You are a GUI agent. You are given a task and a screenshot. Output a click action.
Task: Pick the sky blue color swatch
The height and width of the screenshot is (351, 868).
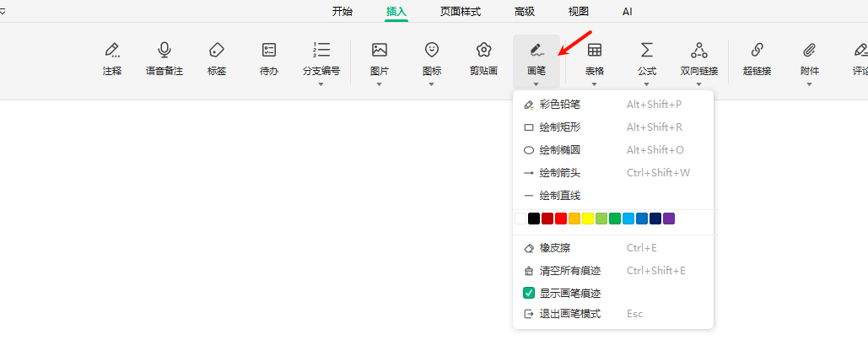pyautogui.click(x=628, y=219)
